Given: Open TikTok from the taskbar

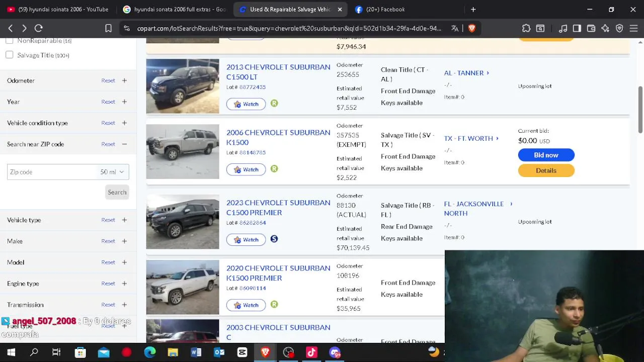Looking at the screenshot, I should 311,352.
